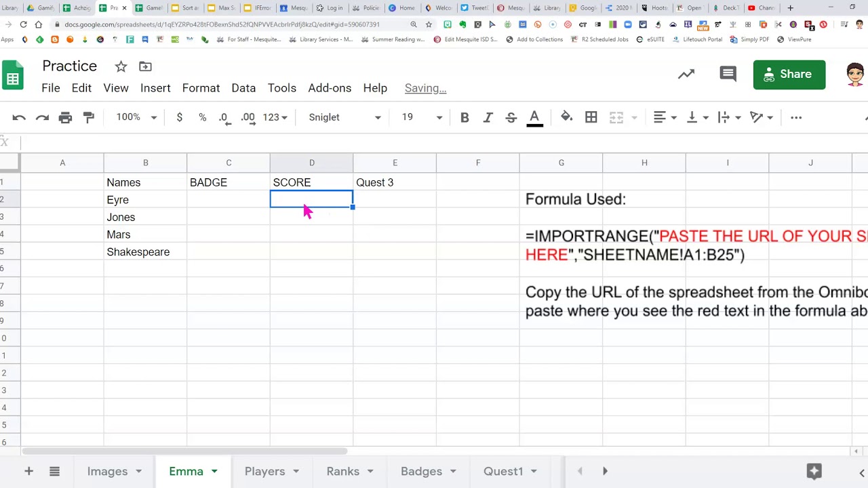Switch to the Images sheet tab

point(107,471)
